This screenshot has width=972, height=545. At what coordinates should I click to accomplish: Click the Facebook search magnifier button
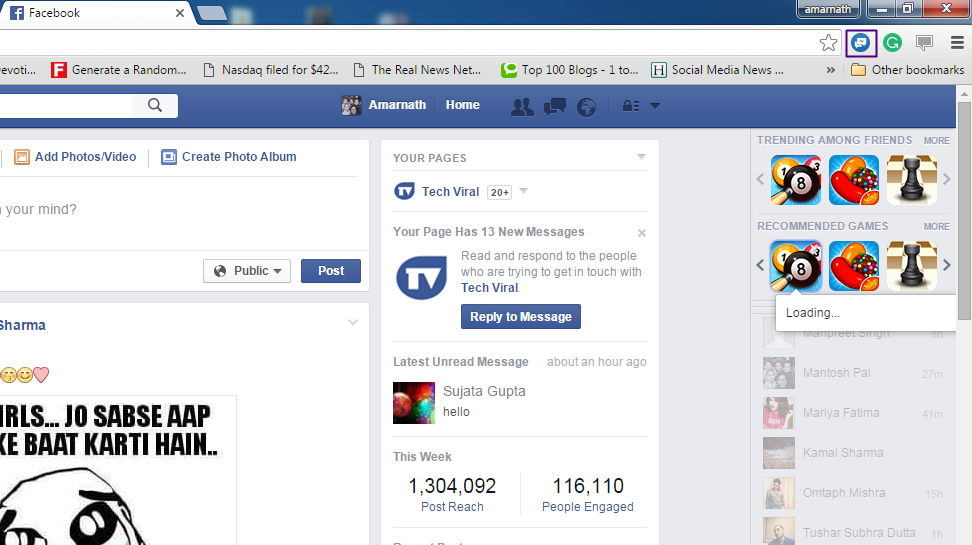pyautogui.click(x=155, y=105)
